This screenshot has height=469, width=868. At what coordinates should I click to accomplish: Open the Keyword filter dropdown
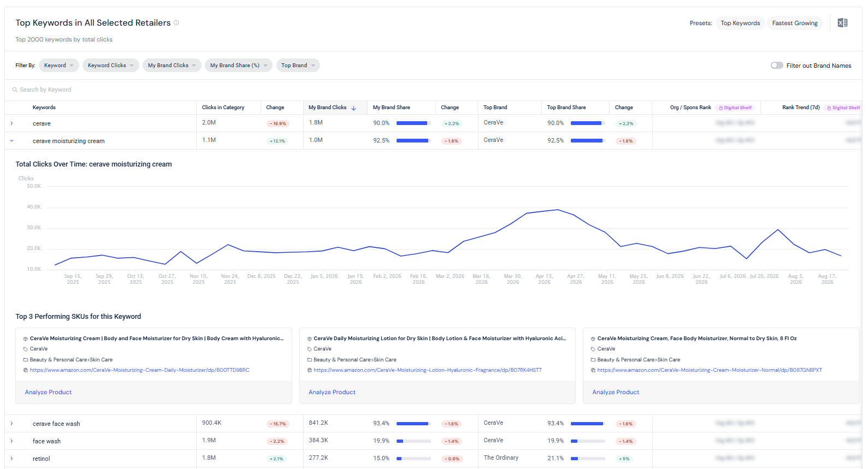(x=59, y=66)
